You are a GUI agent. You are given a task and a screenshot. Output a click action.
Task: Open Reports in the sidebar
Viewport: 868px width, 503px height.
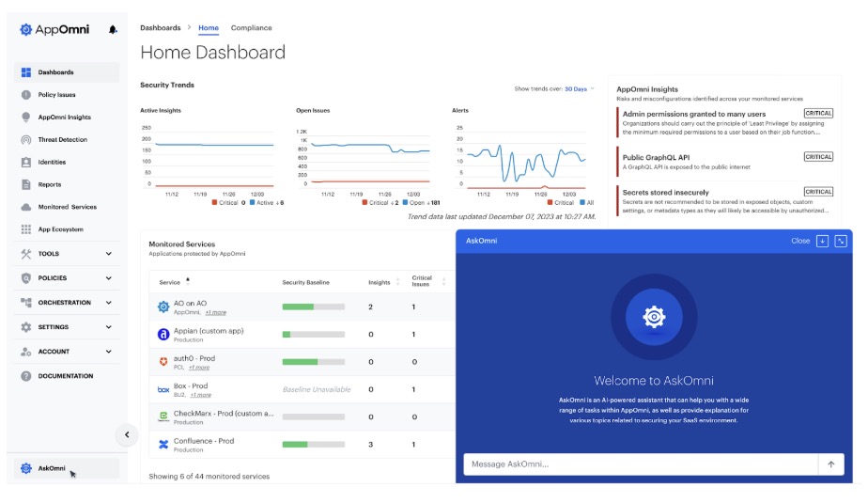click(50, 185)
